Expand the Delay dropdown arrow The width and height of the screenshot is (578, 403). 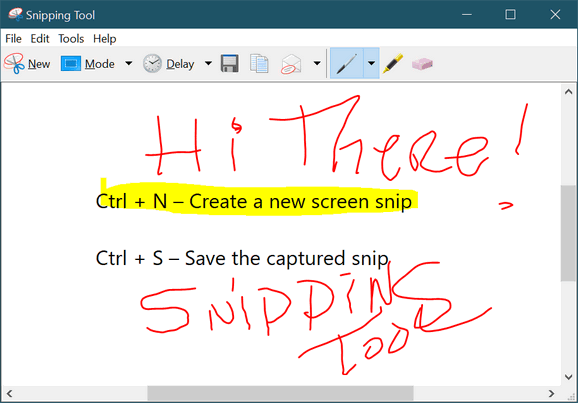click(x=208, y=63)
